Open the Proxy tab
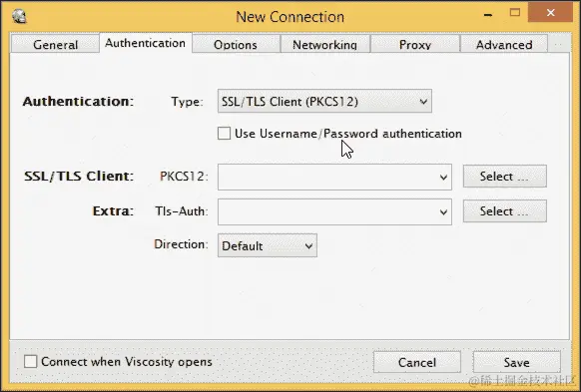 415,44
